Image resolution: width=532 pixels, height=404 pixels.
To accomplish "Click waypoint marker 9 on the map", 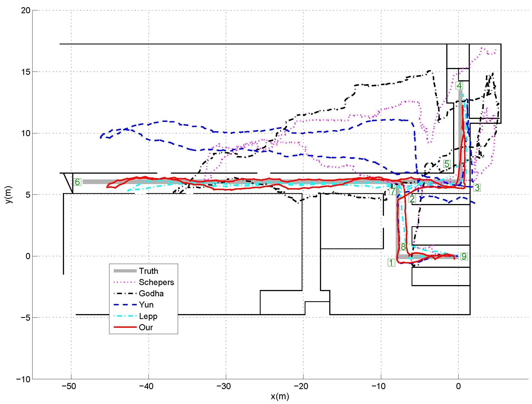I will pyautogui.click(x=464, y=256).
